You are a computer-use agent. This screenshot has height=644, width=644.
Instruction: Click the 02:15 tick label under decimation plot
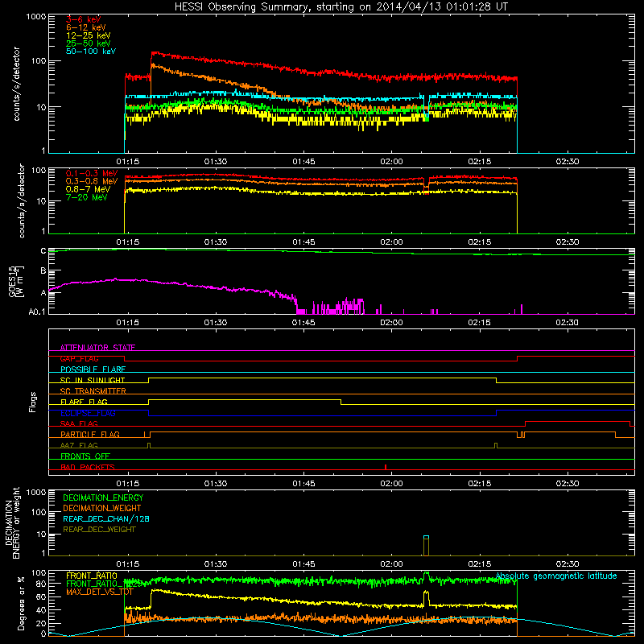[479, 564]
